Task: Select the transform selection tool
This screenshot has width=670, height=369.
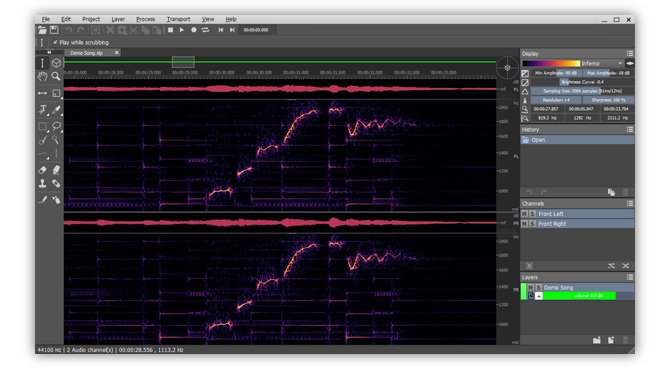Action: click(56, 93)
